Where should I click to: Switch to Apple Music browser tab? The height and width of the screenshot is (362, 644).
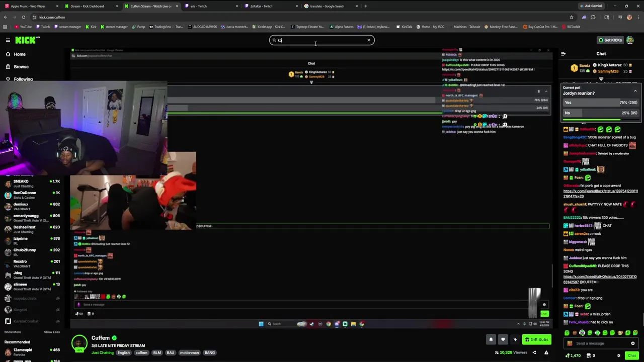pyautogui.click(x=31, y=6)
